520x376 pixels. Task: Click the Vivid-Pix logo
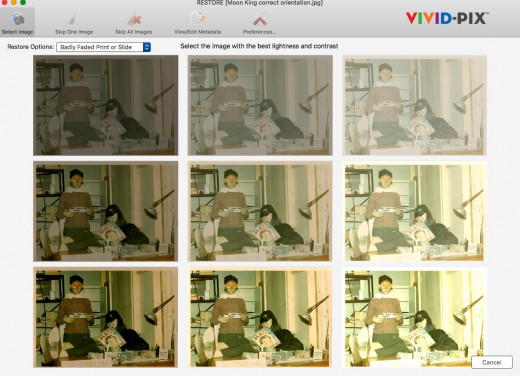447,18
